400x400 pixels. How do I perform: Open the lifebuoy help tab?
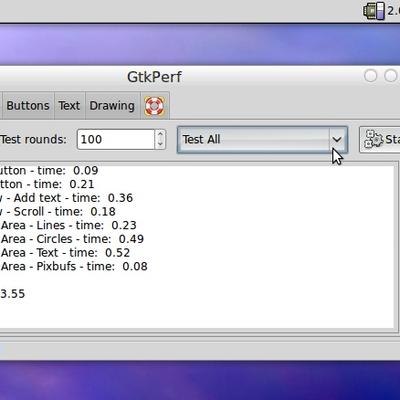pos(154,106)
